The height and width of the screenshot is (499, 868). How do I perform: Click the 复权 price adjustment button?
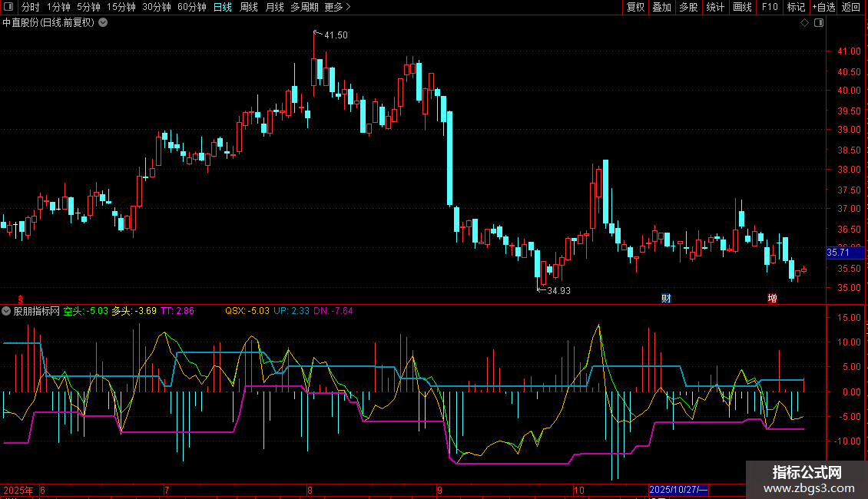(635, 7)
